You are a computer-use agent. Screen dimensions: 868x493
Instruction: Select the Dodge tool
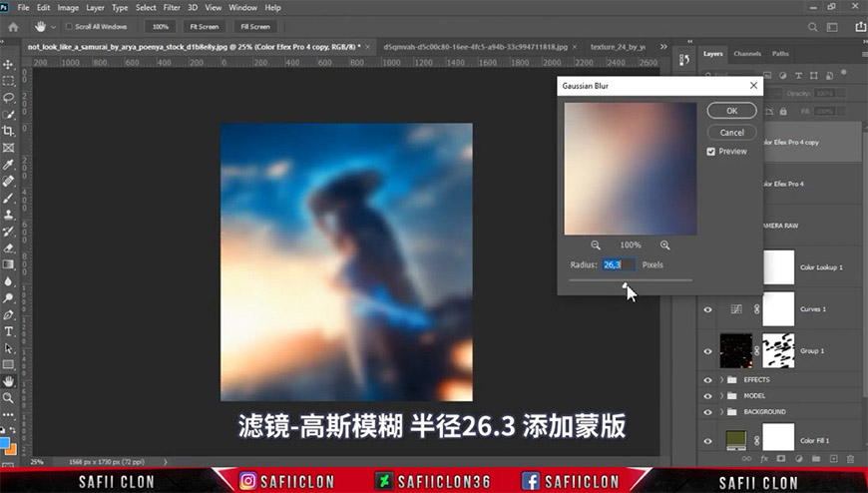coord(8,298)
